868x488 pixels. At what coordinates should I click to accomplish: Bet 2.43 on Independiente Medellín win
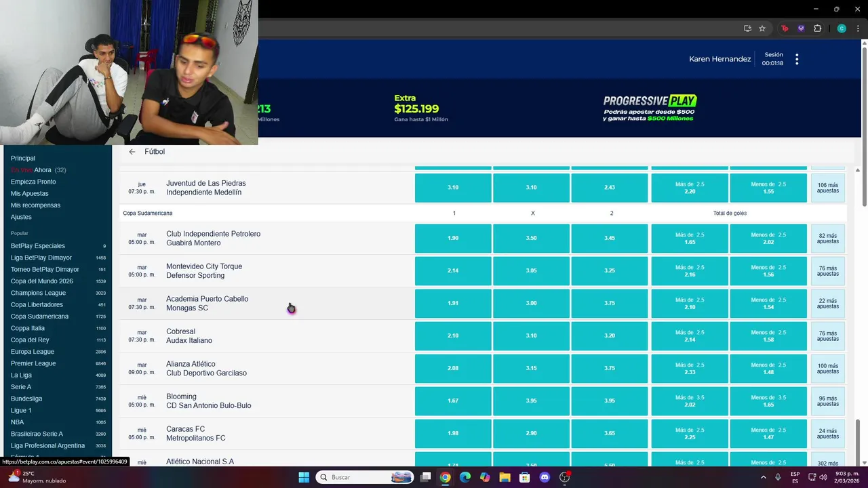(610, 188)
